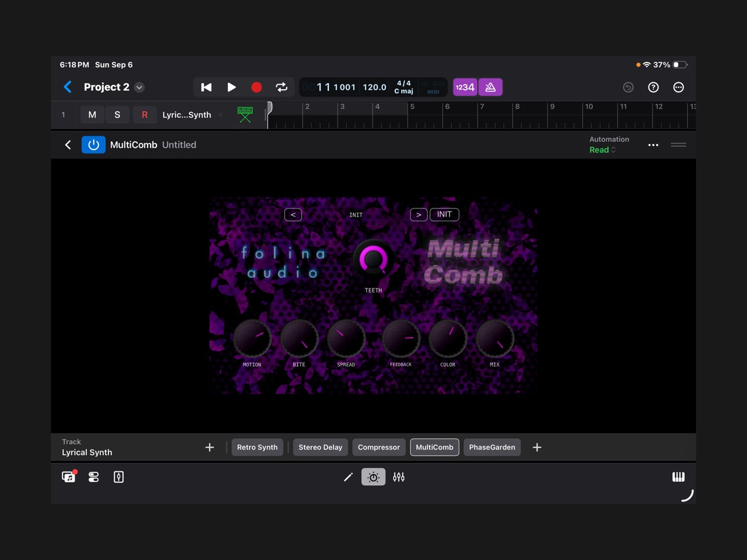Screen dimensions: 747x560
Task: Click the MIX knob
Action: (495, 338)
